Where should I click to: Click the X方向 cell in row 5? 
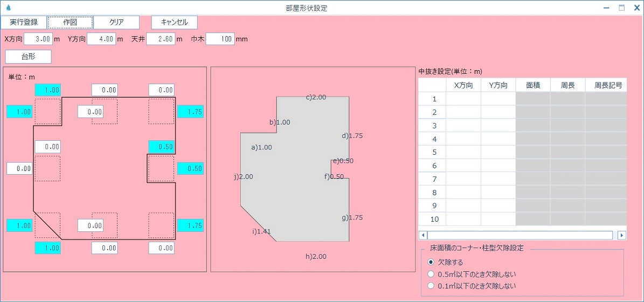point(463,152)
